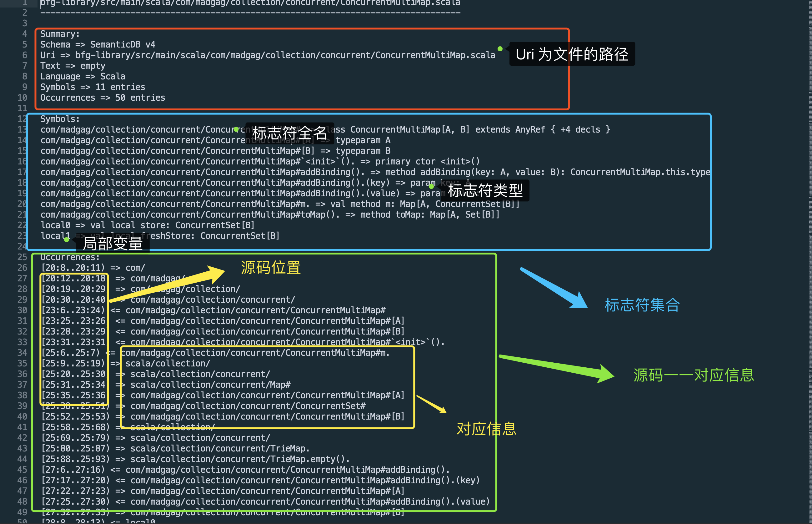The image size is (812, 524).
Task: Click the '[25:69..25:79)' scala/collection/concurrent/ occurrence
Action: tap(155, 438)
